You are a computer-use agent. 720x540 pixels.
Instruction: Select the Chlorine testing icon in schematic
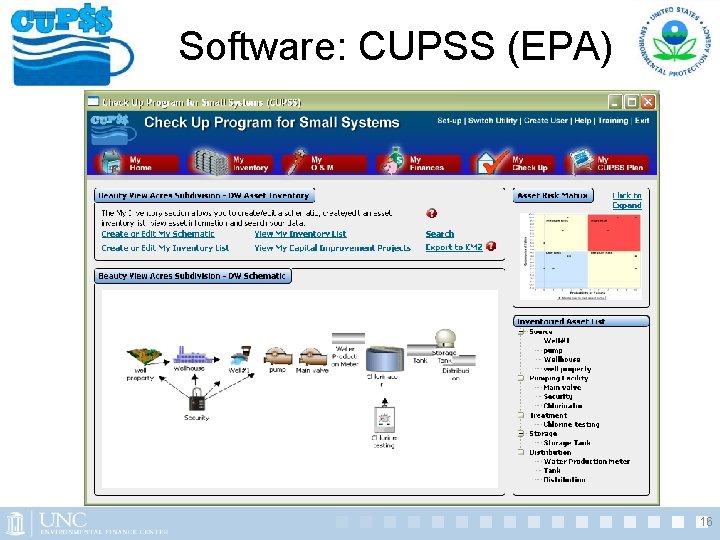click(x=384, y=418)
